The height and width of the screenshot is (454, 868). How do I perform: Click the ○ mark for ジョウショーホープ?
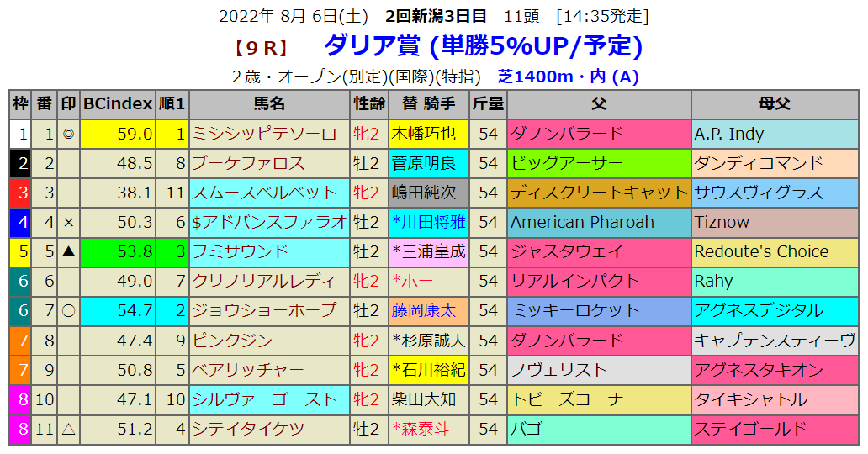68,310
